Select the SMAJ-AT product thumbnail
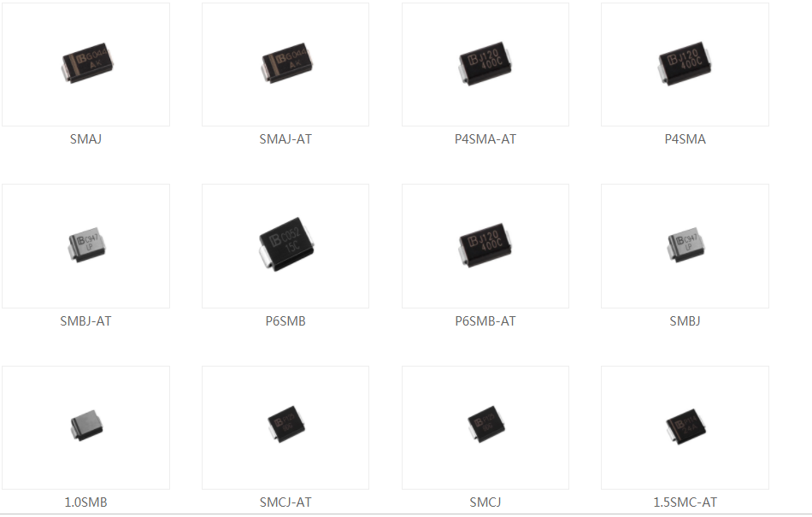The image size is (812, 517). 285,64
